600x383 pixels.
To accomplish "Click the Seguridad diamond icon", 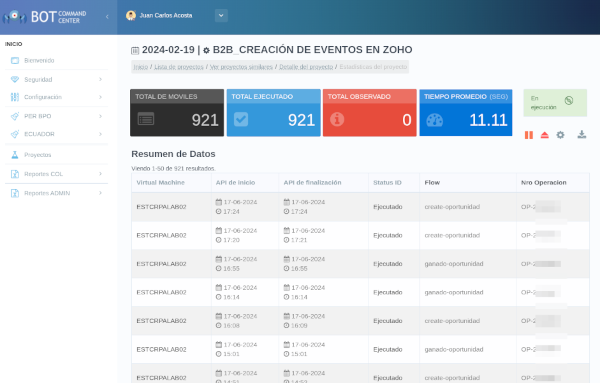I will pyautogui.click(x=15, y=79).
